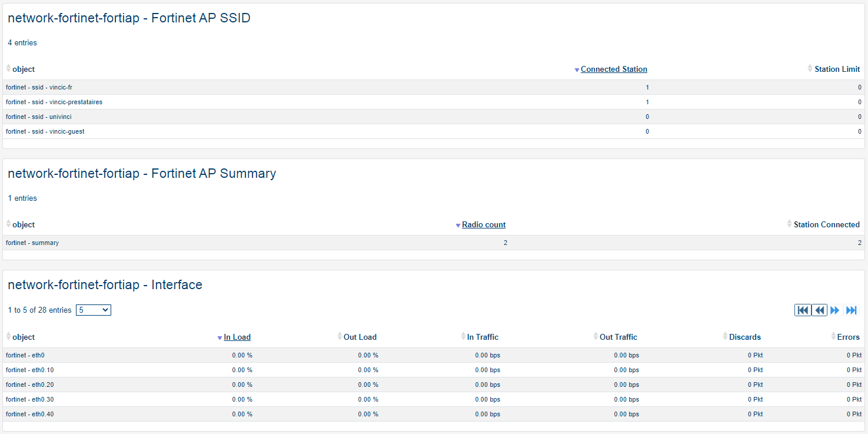Click sort arrow beside Station Limit column

pyautogui.click(x=810, y=69)
